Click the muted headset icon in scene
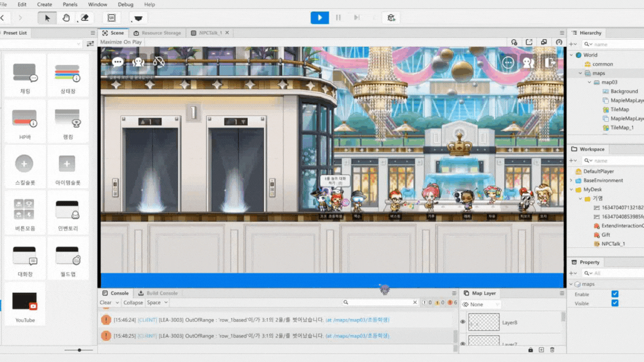 [x=159, y=63]
